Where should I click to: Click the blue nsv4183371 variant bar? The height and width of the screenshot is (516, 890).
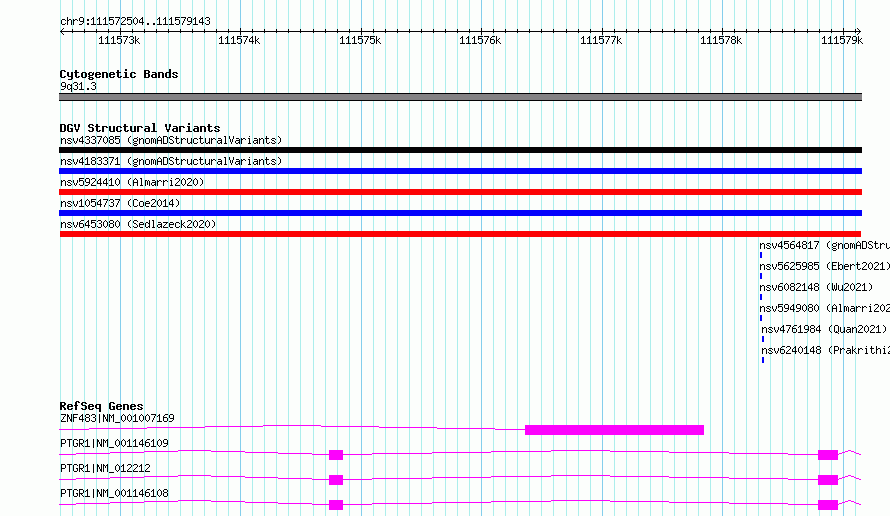point(460,171)
